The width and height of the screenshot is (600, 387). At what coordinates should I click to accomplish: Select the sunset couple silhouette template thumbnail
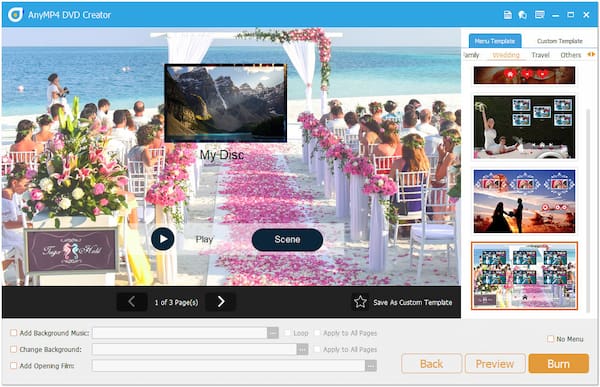click(x=524, y=201)
